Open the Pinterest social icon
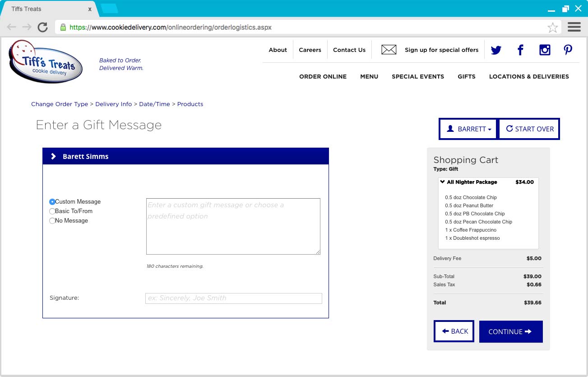The image size is (588, 377). coord(568,50)
